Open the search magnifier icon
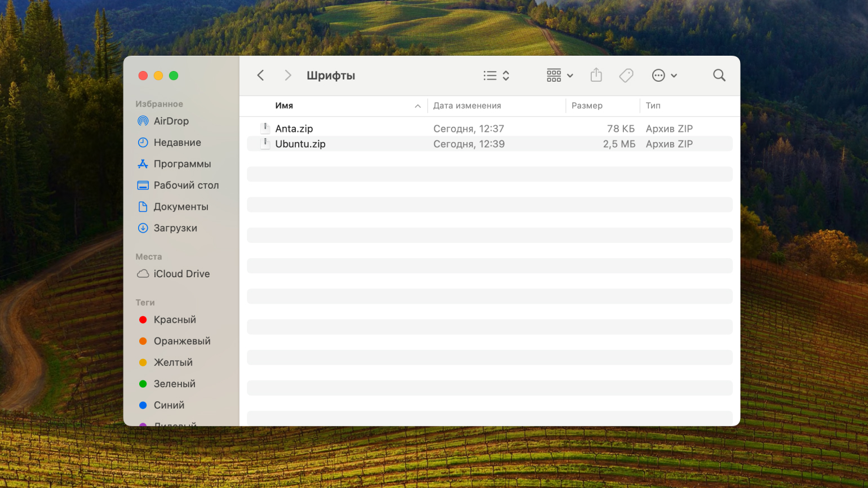868x488 pixels. point(719,76)
